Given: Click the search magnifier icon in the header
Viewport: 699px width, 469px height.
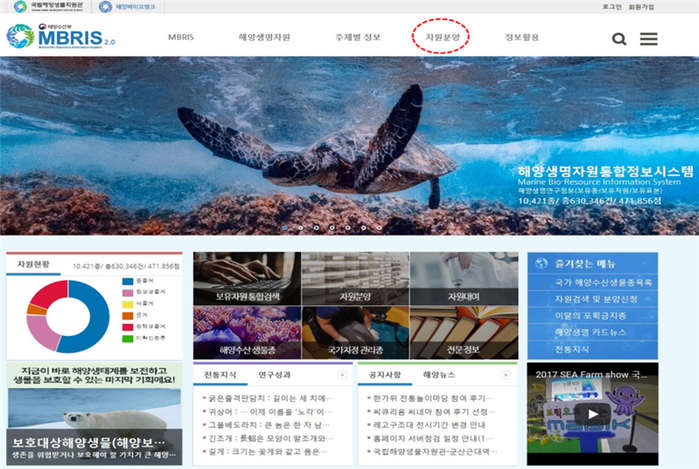Looking at the screenshot, I should click(619, 39).
